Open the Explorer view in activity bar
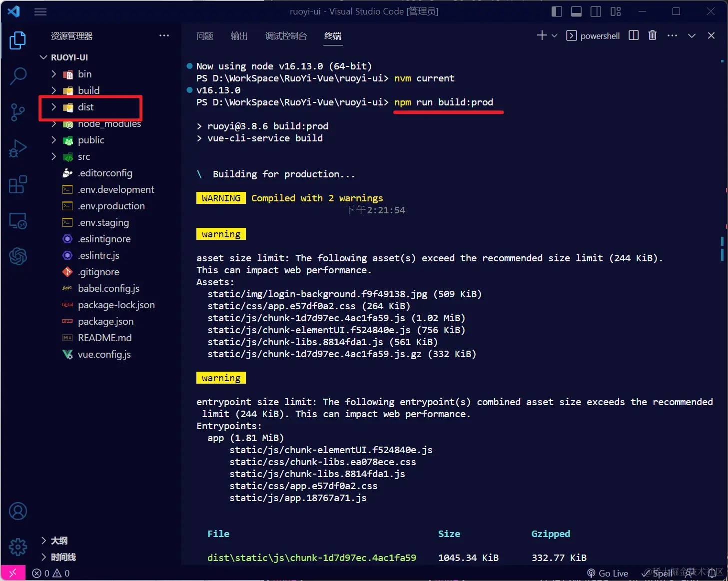The height and width of the screenshot is (581, 728). 18,40
